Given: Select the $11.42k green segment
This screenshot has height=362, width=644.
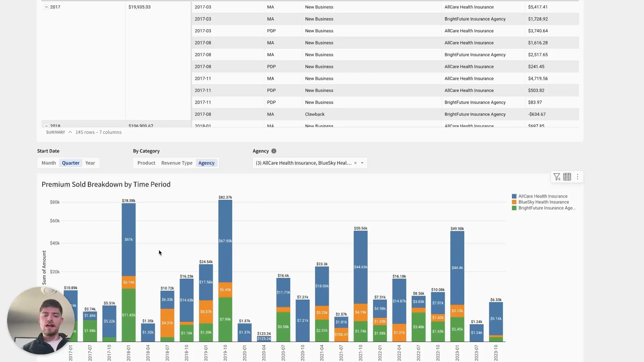Looking at the screenshot, I should click(x=128, y=315).
